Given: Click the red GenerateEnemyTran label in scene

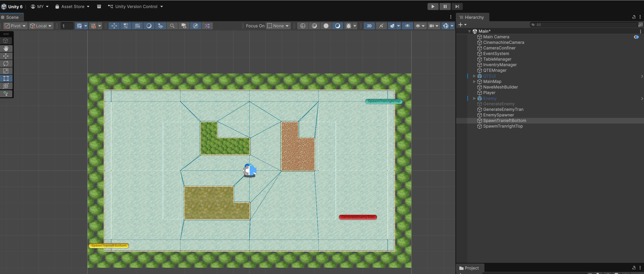Looking at the screenshot, I should [x=358, y=217].
